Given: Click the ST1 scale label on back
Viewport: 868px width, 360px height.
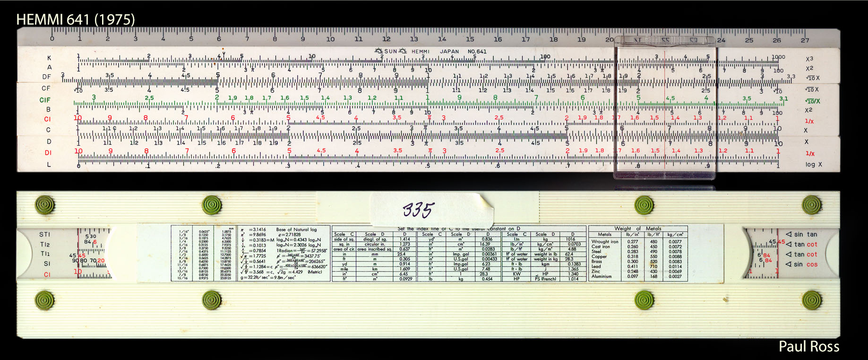Looking at the screenshot, I should (x=44, y=234).
